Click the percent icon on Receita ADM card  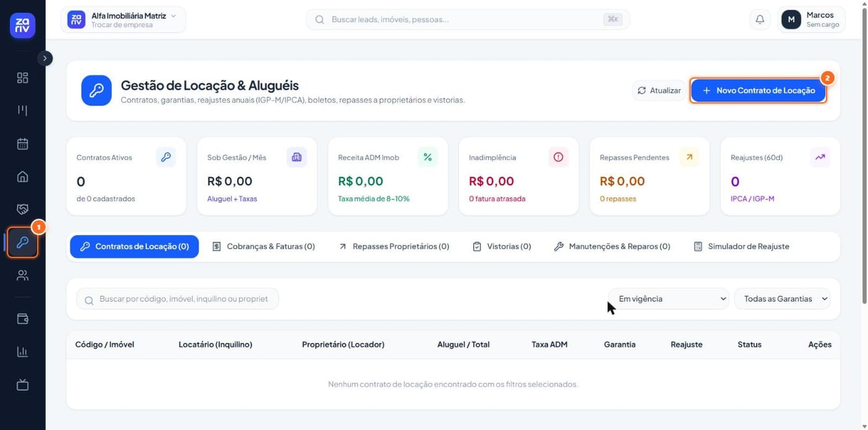pyautogui.click(x=427, y=157)
